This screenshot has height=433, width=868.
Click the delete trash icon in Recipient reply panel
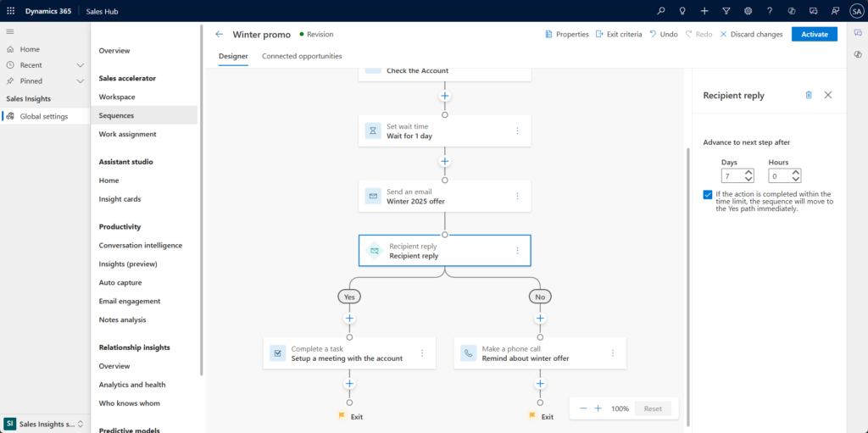click(808, 95)
